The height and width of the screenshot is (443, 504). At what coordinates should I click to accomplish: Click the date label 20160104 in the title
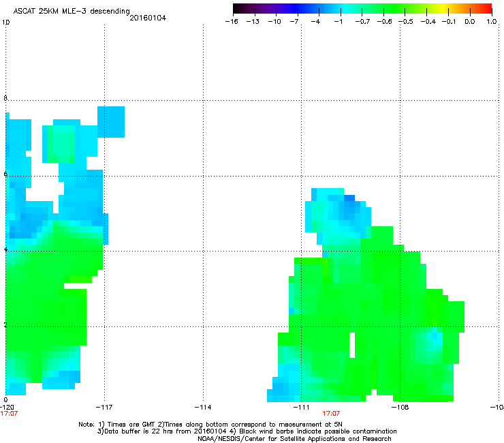[x=148, y=18]
